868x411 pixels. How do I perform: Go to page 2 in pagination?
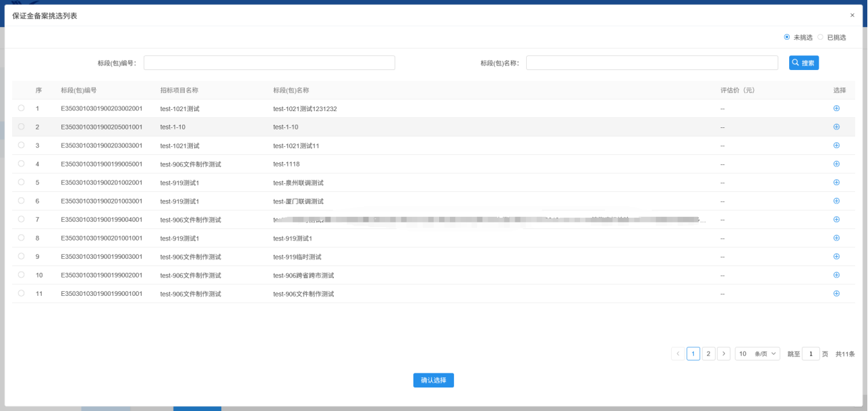point(708,354)
